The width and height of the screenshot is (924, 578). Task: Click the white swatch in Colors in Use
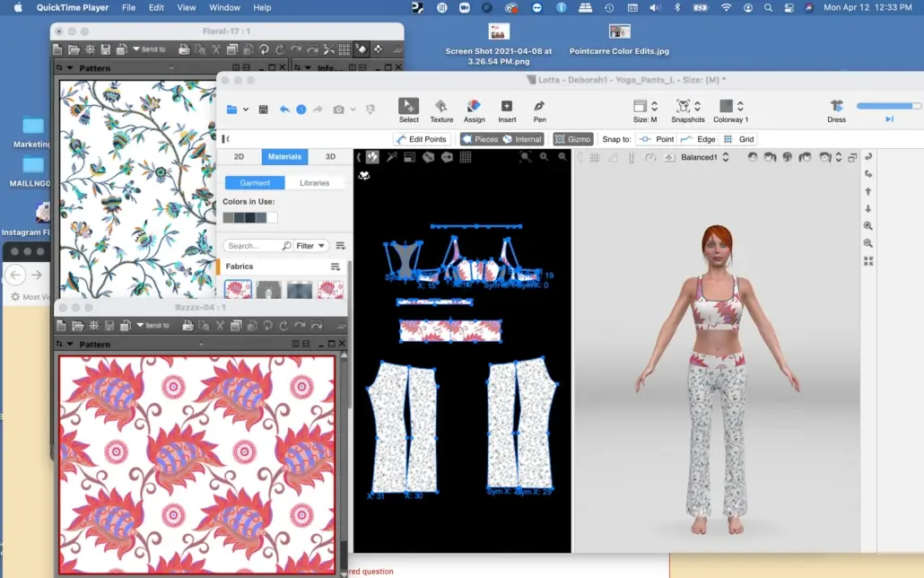point(272,217)
